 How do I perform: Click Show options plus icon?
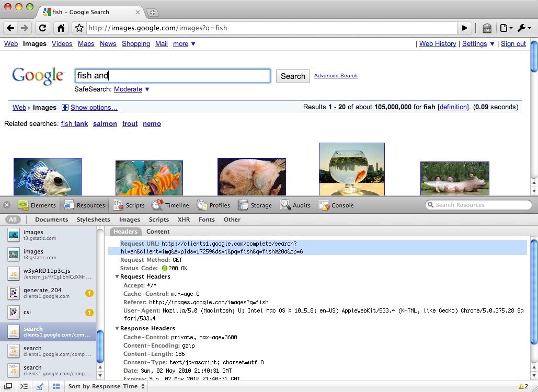pyautogui.click(x=65, y=107)
